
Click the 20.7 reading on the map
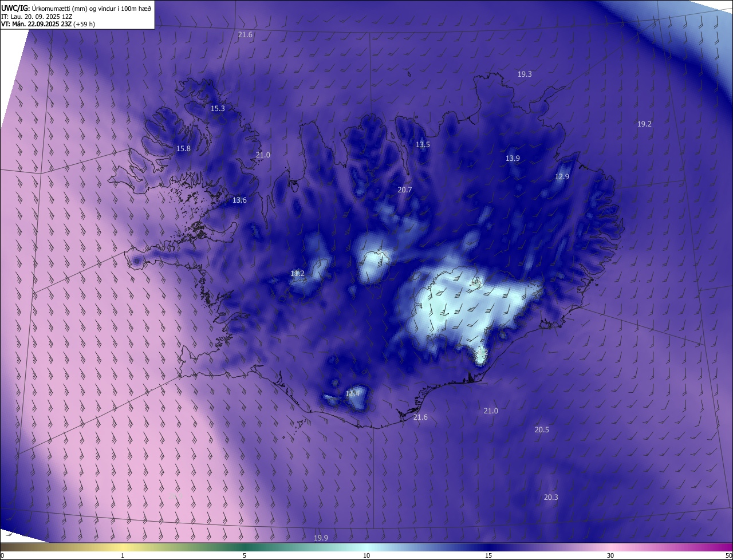tap(405, 190)
